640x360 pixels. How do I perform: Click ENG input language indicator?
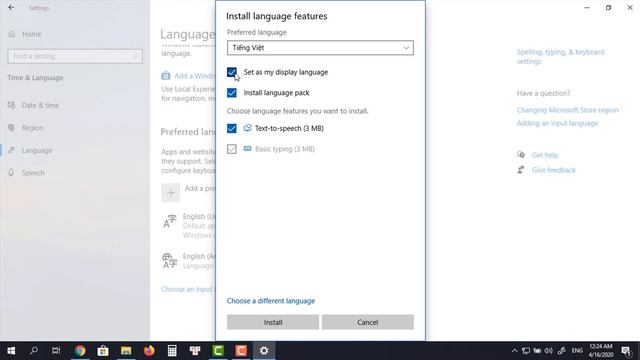(x=577, y=351)
